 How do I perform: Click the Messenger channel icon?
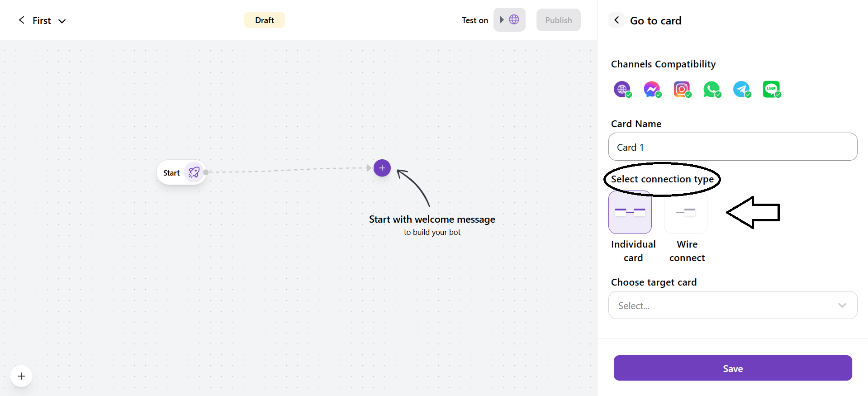[652, 89]
